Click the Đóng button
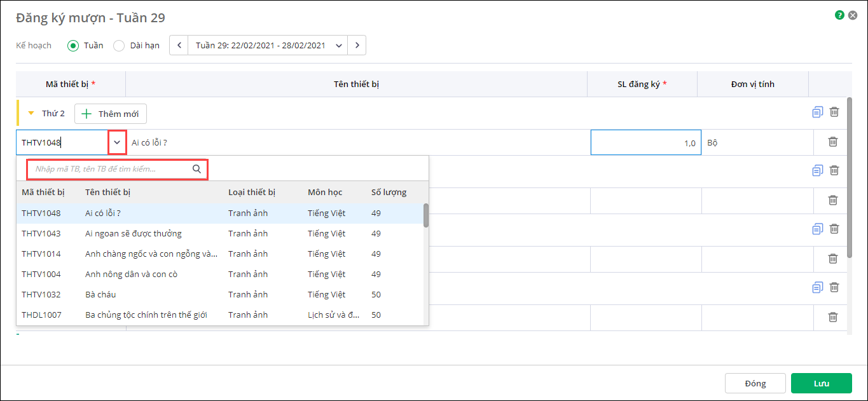The height and width of the screenshot is (401, 868). tap(755, 383)
